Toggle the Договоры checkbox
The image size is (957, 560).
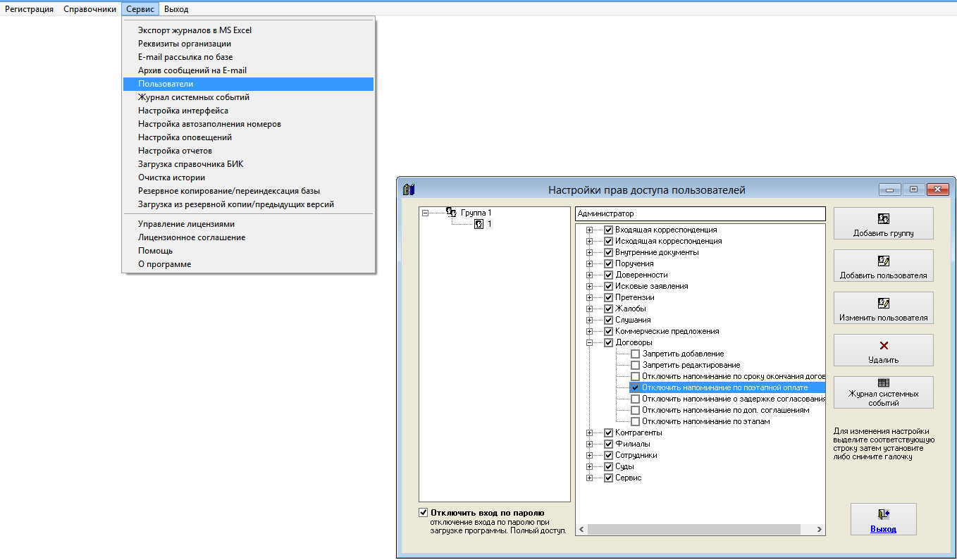(609, 342)
